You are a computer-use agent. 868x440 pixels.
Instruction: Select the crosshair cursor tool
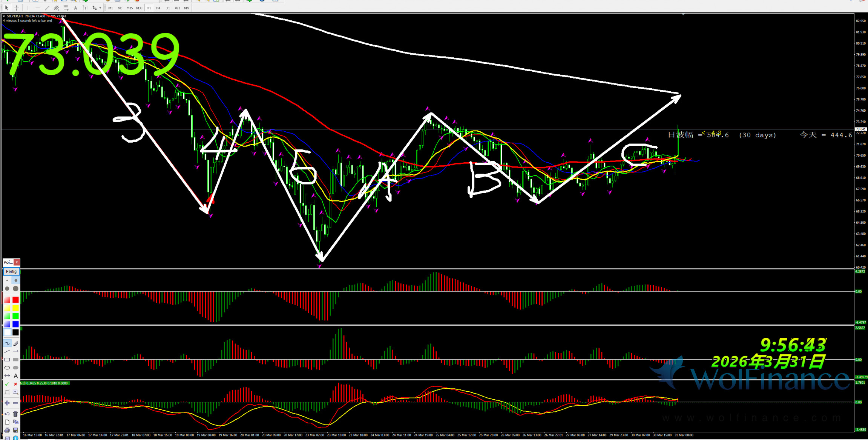(x=16, y=8)
